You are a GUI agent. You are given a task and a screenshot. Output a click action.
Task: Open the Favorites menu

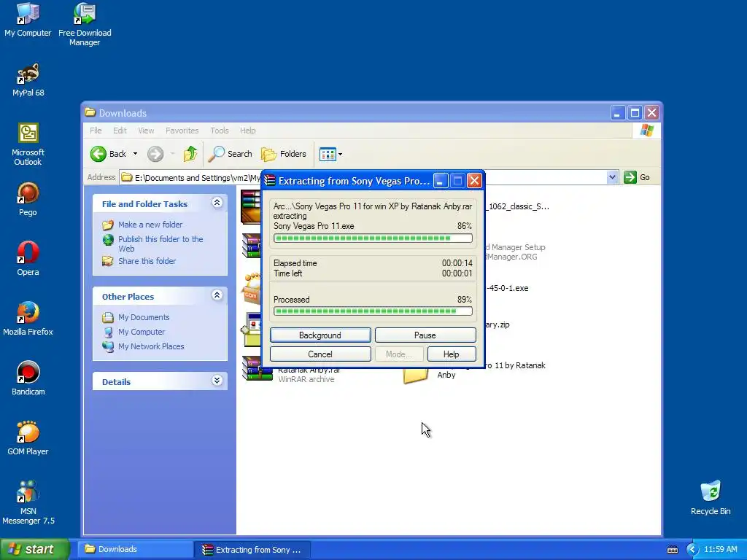182,131
